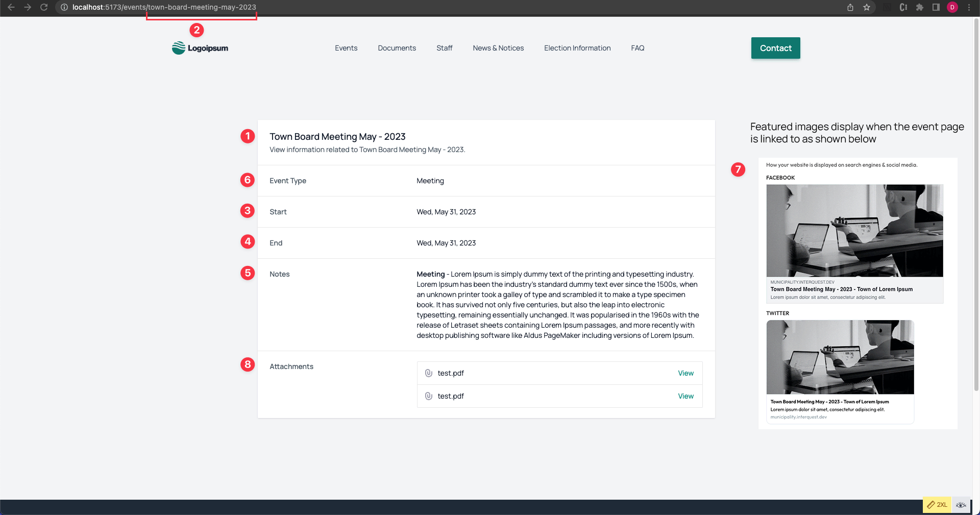Go to the Staff page
This screenshot has width=980, height=515.
[444, 48]
